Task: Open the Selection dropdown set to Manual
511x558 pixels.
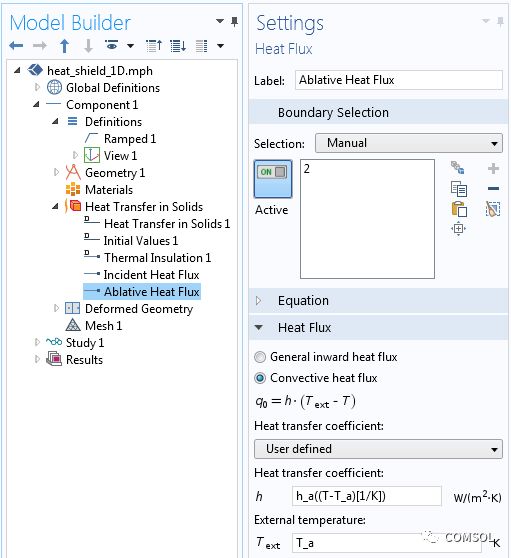Action: coord(409,143)
